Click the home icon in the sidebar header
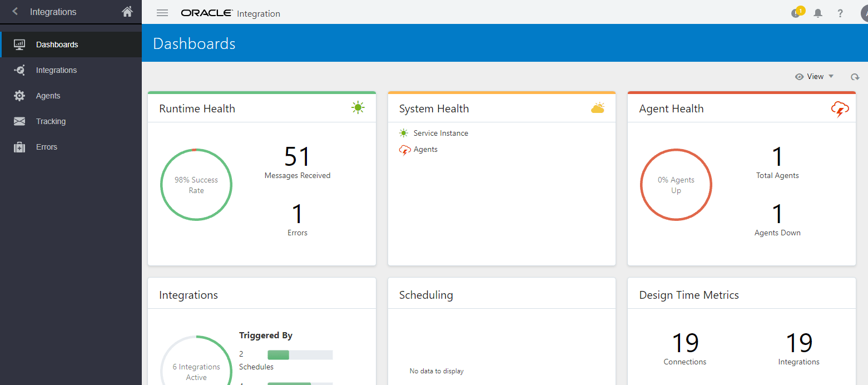 point(127,11)
